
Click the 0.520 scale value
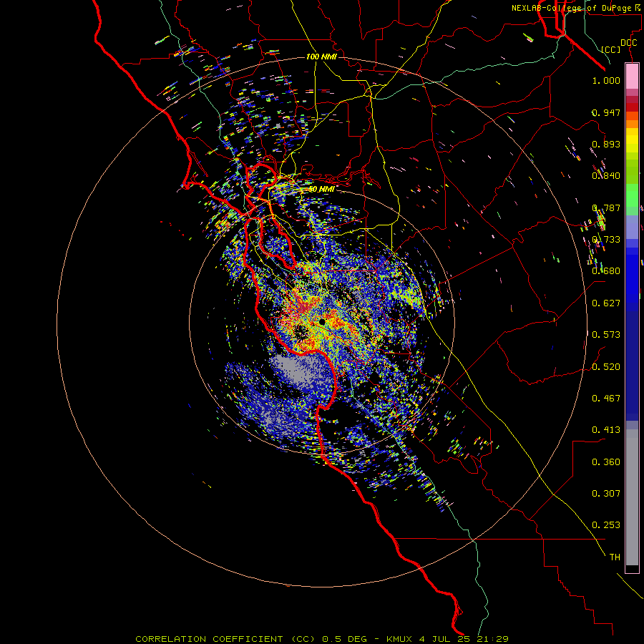point(606,367)
